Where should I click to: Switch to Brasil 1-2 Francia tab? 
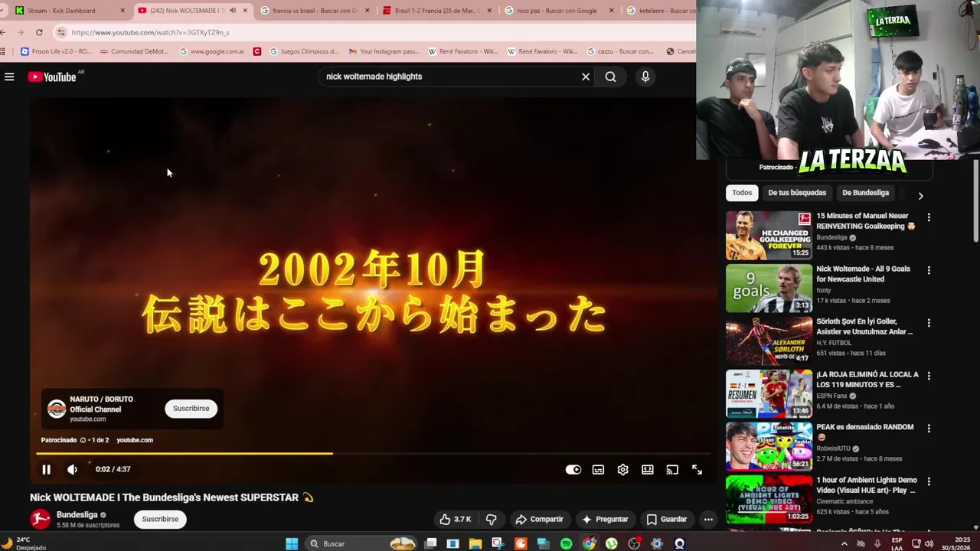[436, 11]
